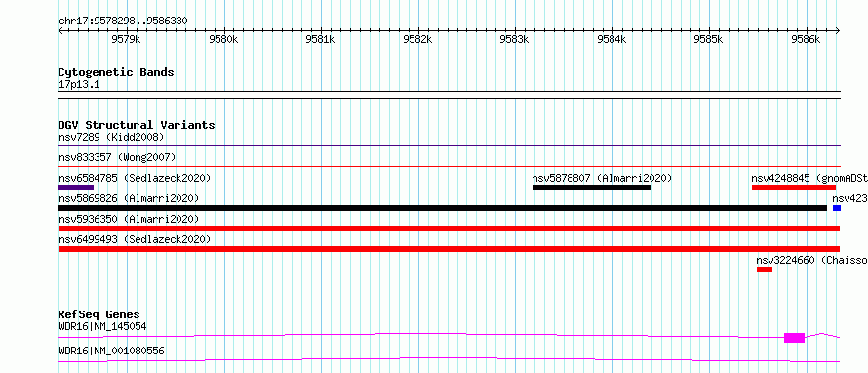Click the 9584k ruler tick label
Screen dimensions: 868x373
[x=612, y=39]
